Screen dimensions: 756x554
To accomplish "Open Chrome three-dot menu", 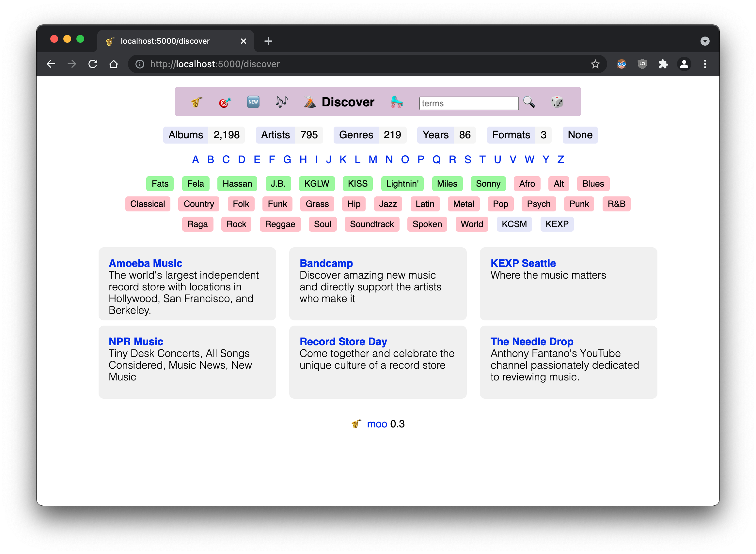I will (705, 64).
